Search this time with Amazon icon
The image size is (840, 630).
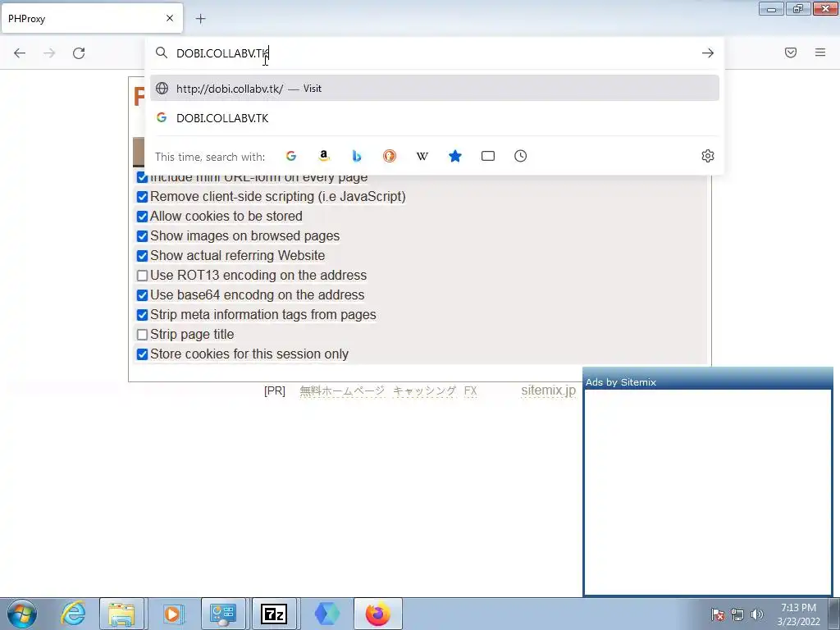tap(323, 156)
